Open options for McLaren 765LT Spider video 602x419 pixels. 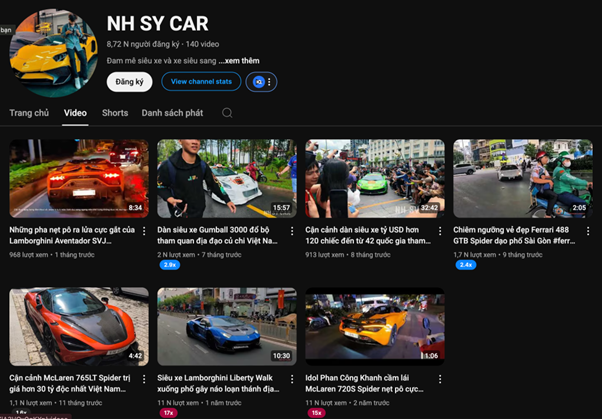(144, 379)
